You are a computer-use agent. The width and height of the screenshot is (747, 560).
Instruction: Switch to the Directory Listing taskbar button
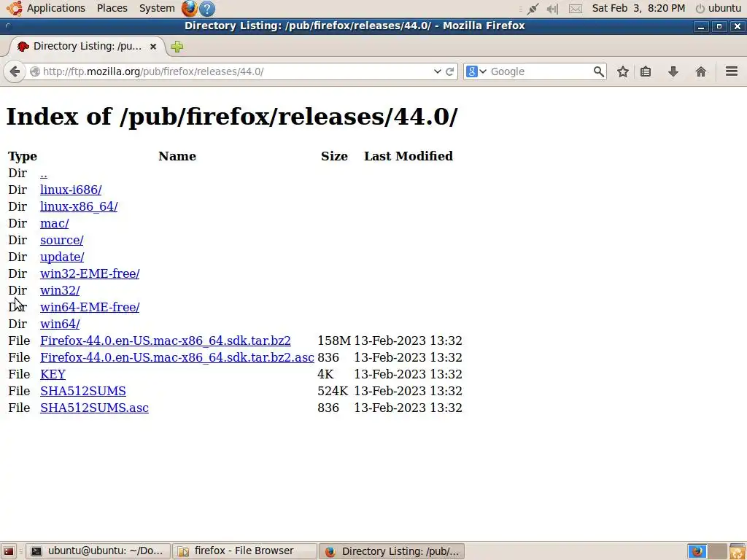pyautogui.click(x=391, y=551)
